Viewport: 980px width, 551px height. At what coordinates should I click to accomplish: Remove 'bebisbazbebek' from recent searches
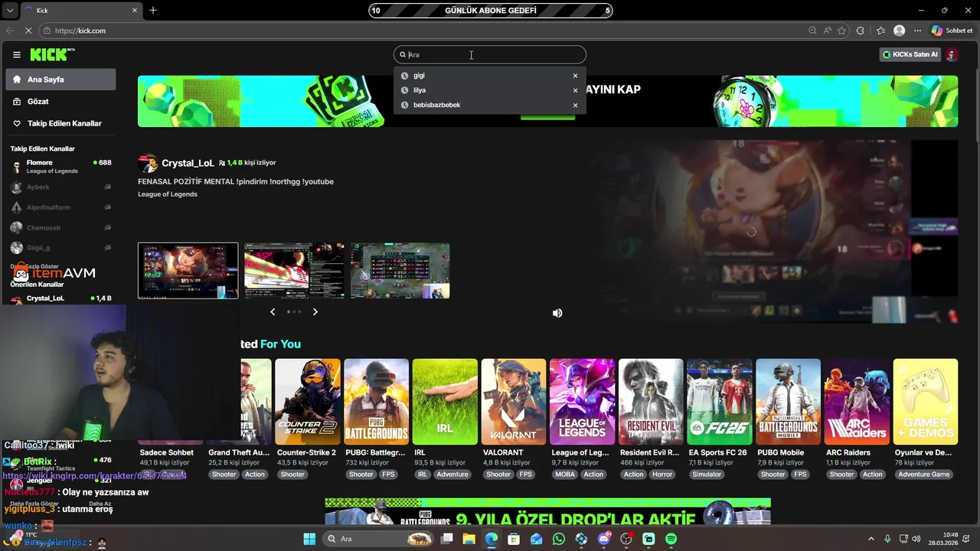(x=575, y=105)
